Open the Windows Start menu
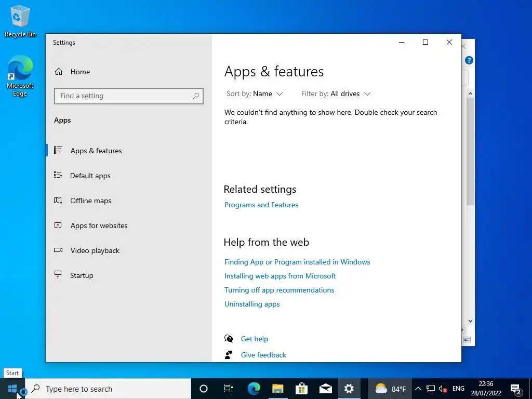 pyautogui.click(x=12, y=389)
